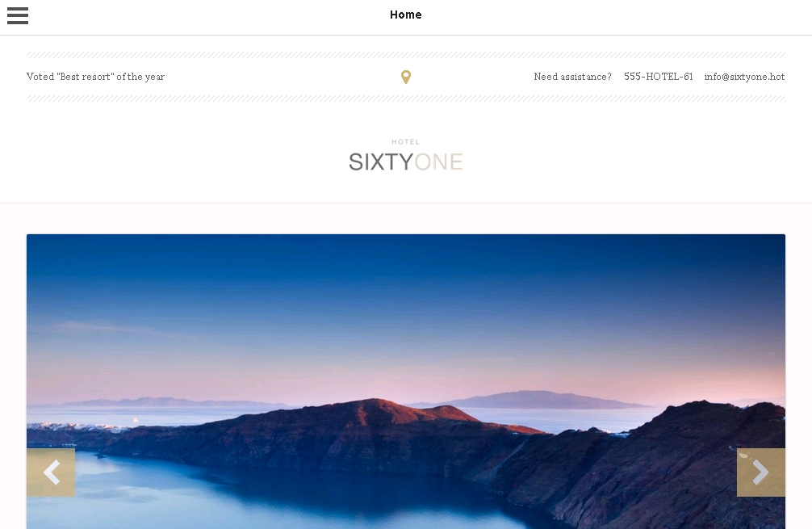Advance to the next slide arrow
This screenshot has width=812, height=529.
point(760,472)
